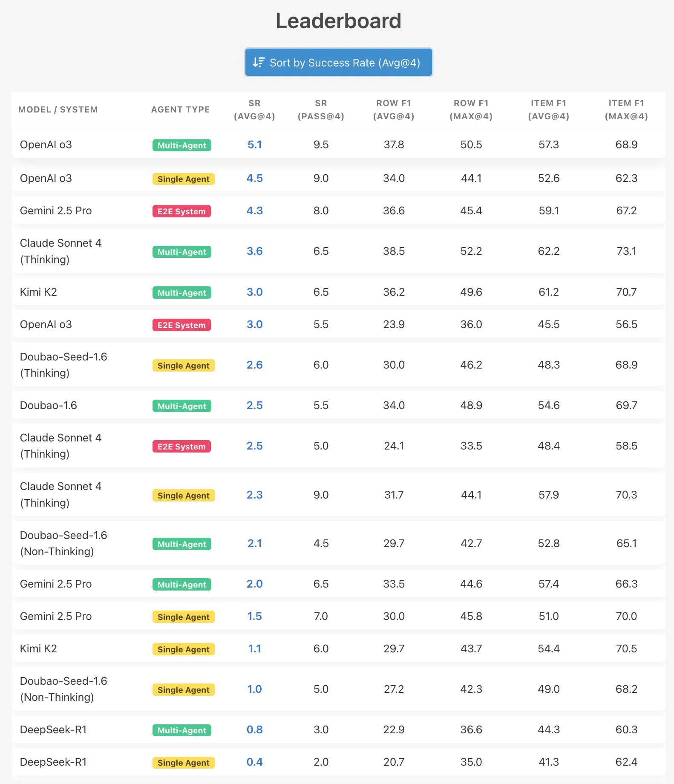The image size is (674, 784).
Task: Click Single Agent badge on DeepSeek-R1 row
Action: [x=184, y=763]
